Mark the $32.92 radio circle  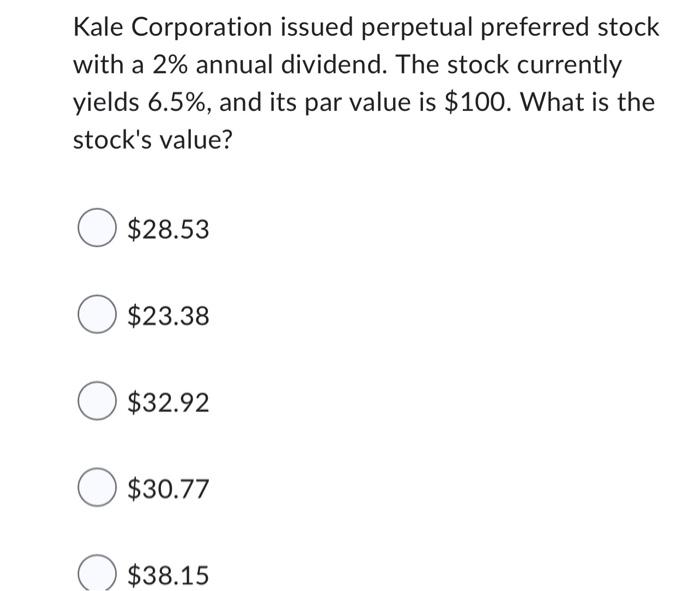94,404
